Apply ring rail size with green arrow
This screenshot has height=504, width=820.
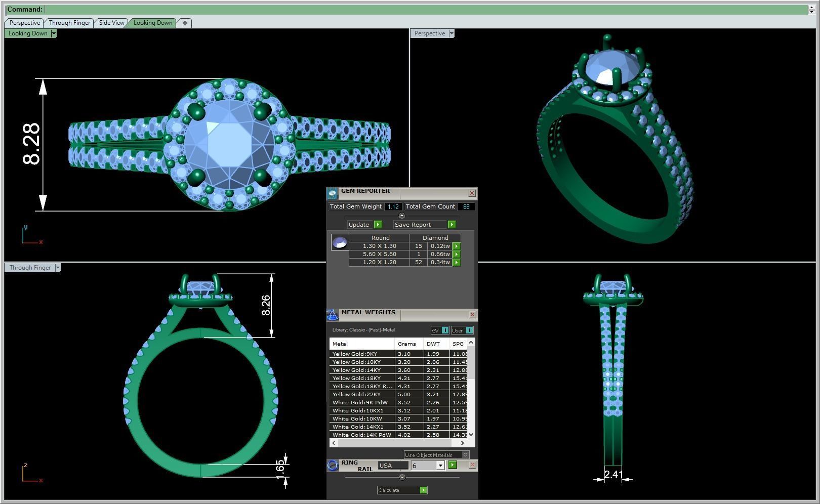[453, 465]
